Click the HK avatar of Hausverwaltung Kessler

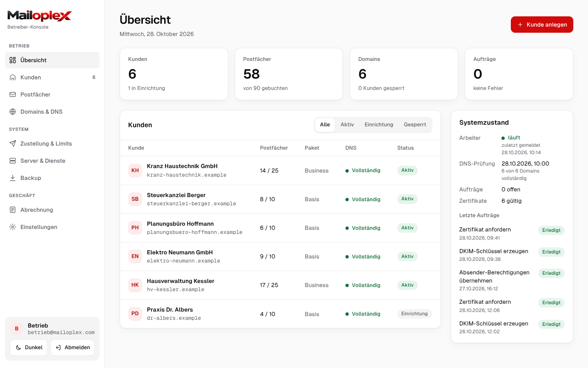pyautogui.click(x=135, y=285)
